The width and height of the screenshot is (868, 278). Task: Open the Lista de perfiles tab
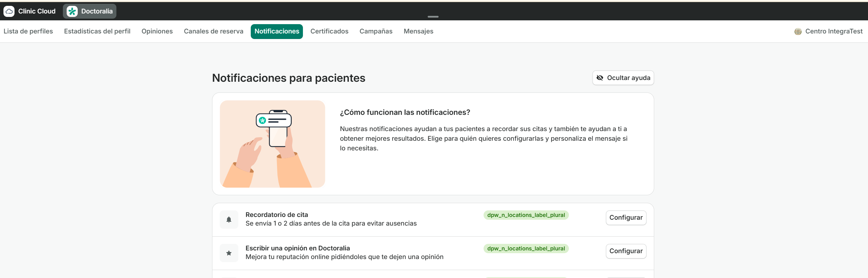point(28,31)
